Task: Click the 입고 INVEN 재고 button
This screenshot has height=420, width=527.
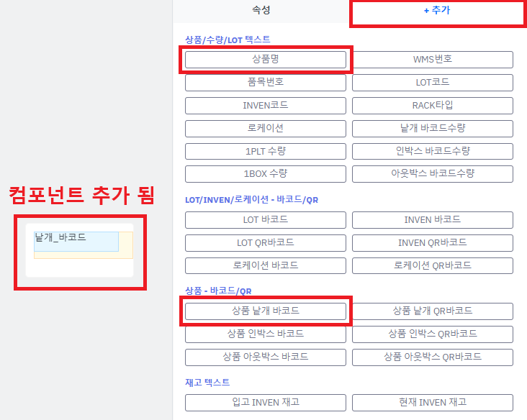Action: coord(265,402)
